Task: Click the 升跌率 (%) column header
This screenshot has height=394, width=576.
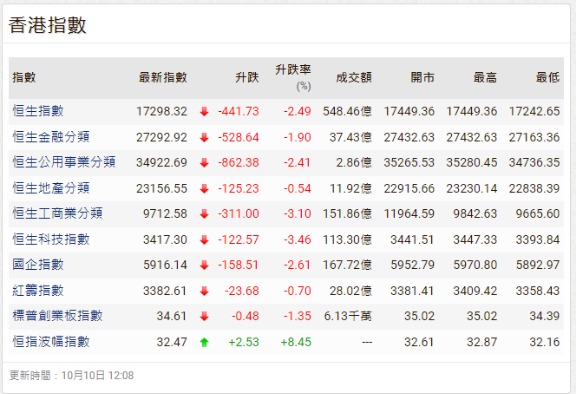Action: (x=293, y=77)
